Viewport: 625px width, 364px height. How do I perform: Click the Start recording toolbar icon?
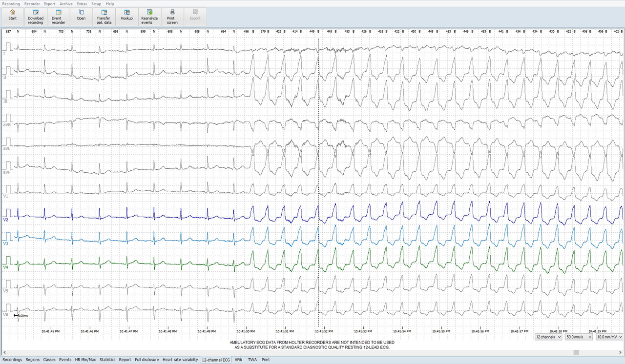13,16
